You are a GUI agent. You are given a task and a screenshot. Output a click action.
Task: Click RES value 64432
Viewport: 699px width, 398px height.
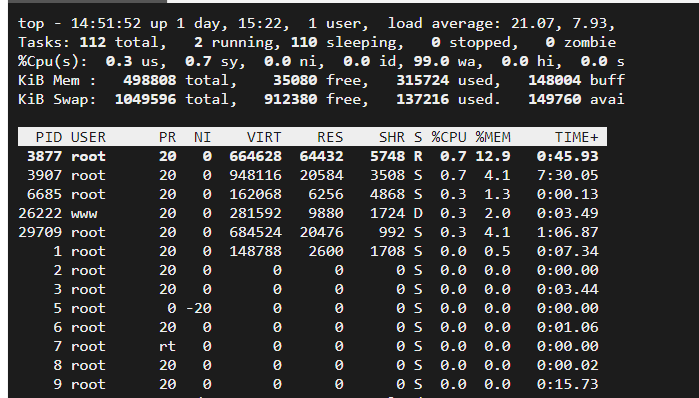coord(321,156)
